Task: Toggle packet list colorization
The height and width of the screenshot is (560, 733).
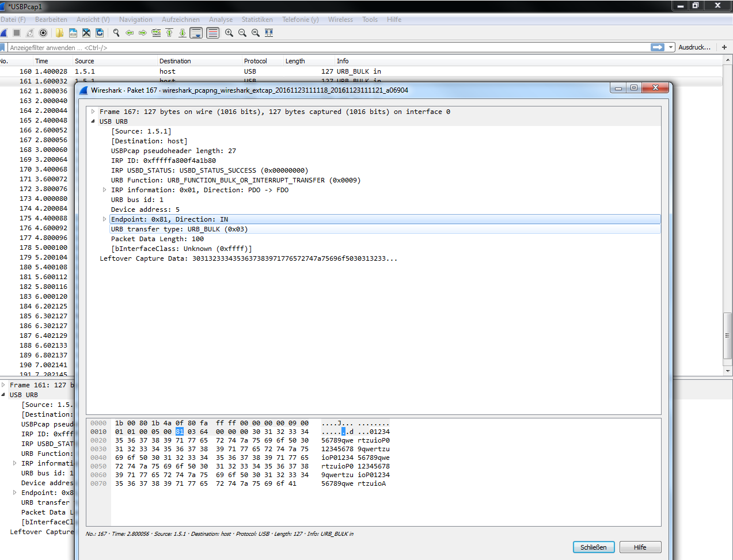Action: tap(212, 33)
